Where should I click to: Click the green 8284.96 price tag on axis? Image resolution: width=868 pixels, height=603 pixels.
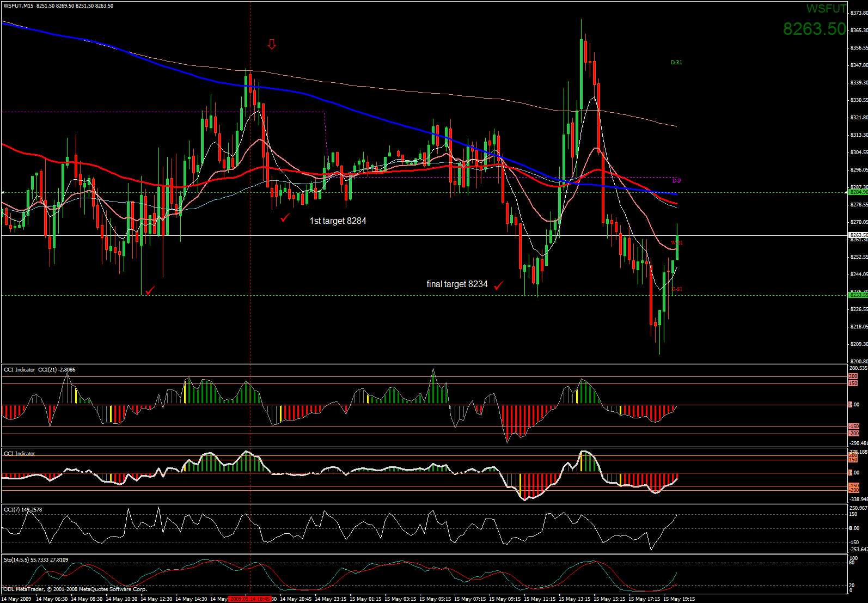coord(858,192)
